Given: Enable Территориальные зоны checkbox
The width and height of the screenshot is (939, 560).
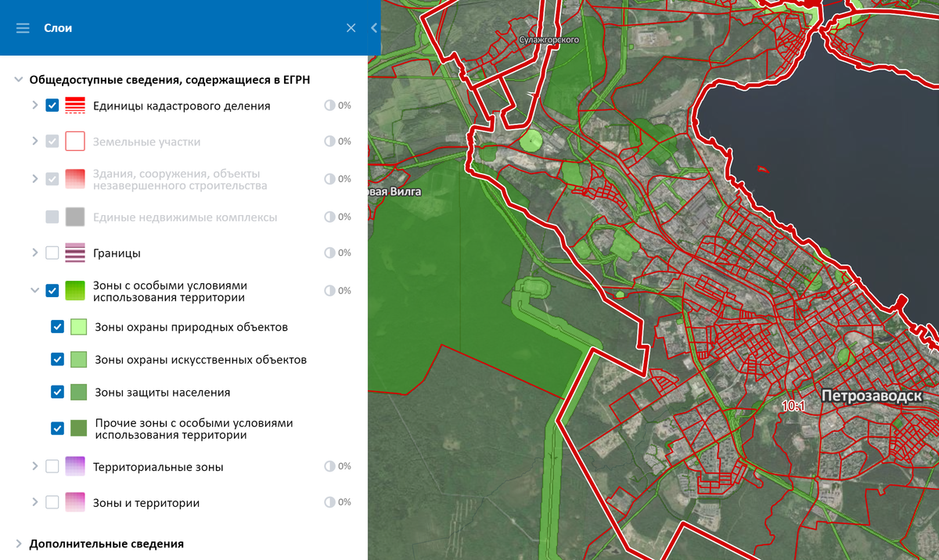Looking at the screenshot, I should (52, 466).
